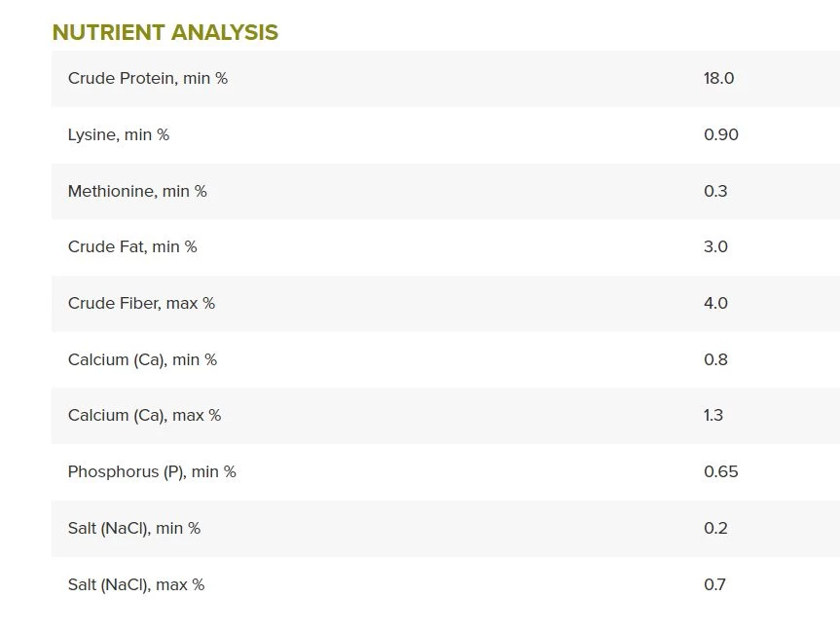Click the 0.8 calcium minimum value

[x=715, y=359]
